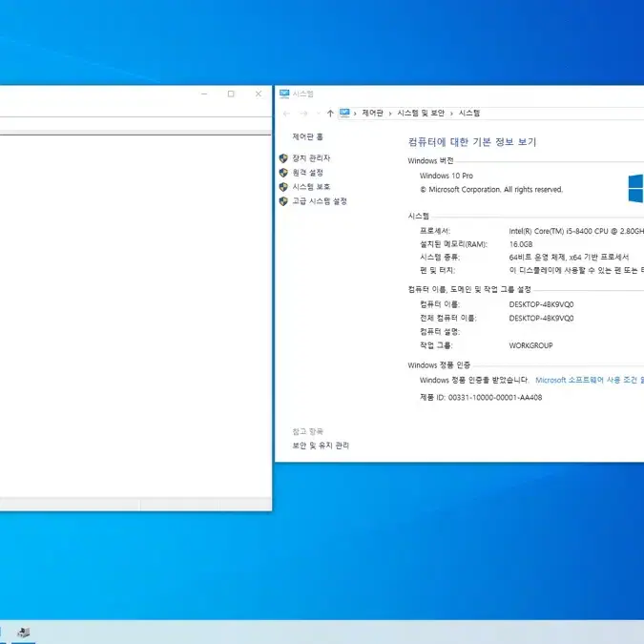Go to 제어판 홈 in the sidebar
Viewport: 644px width, 644px height.
[307, 136]
